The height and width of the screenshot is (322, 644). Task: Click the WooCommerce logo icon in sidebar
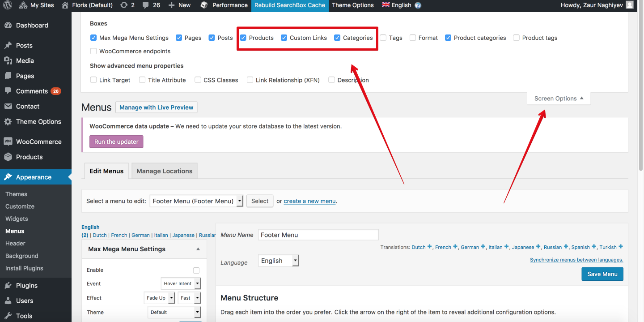pyautogui.click(x=8, y=142)
